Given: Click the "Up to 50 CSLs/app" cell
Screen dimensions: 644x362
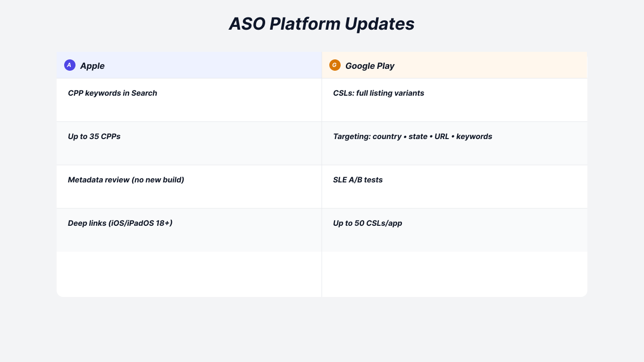Looking at the screenshot, I should tap(368, 223).
